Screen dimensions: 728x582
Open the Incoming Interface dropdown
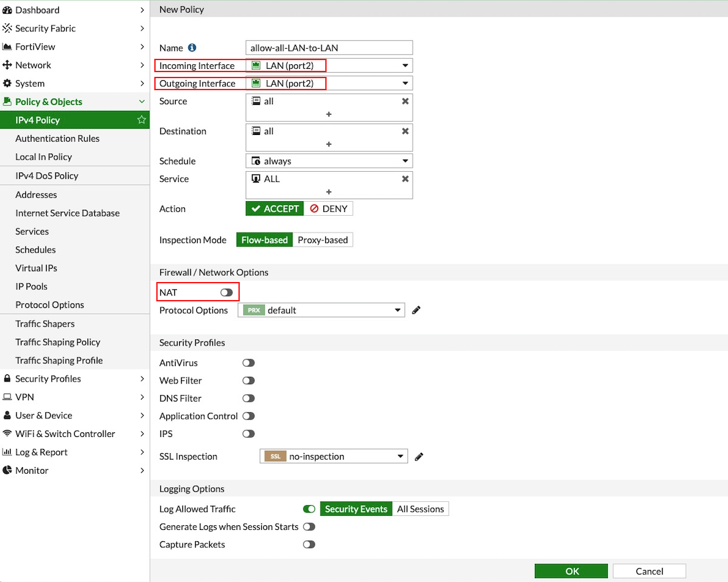(405, 65)
